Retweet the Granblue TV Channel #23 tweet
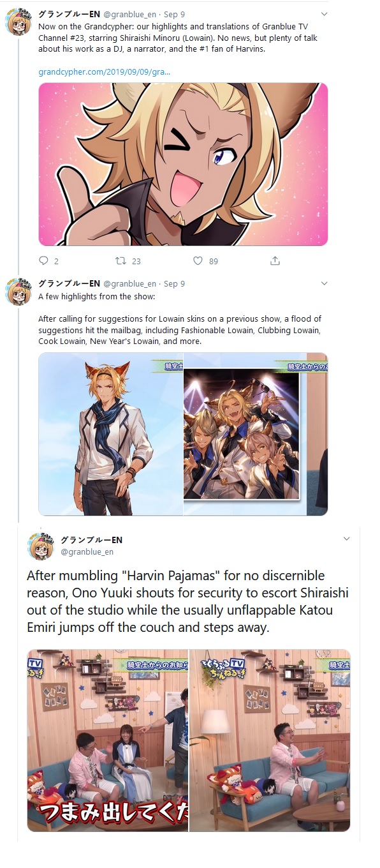Screen dimensions: 380x868 click(x=121, y=260)
